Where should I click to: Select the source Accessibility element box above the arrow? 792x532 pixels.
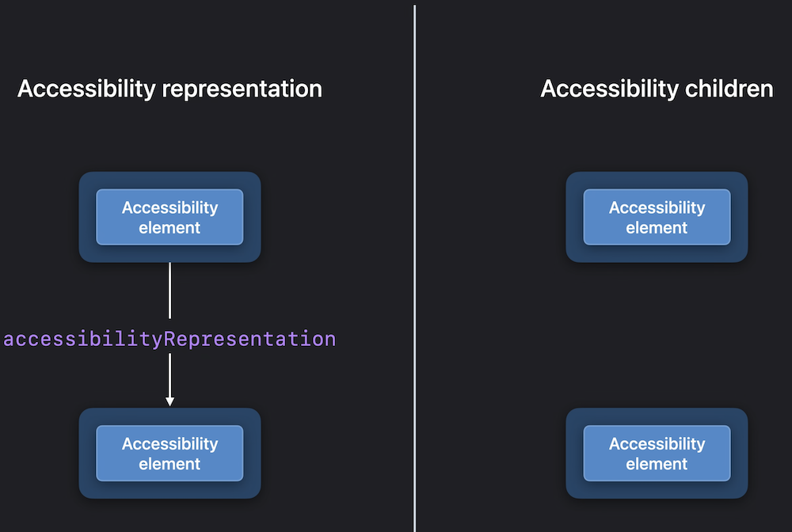click(x=169, y=217)
